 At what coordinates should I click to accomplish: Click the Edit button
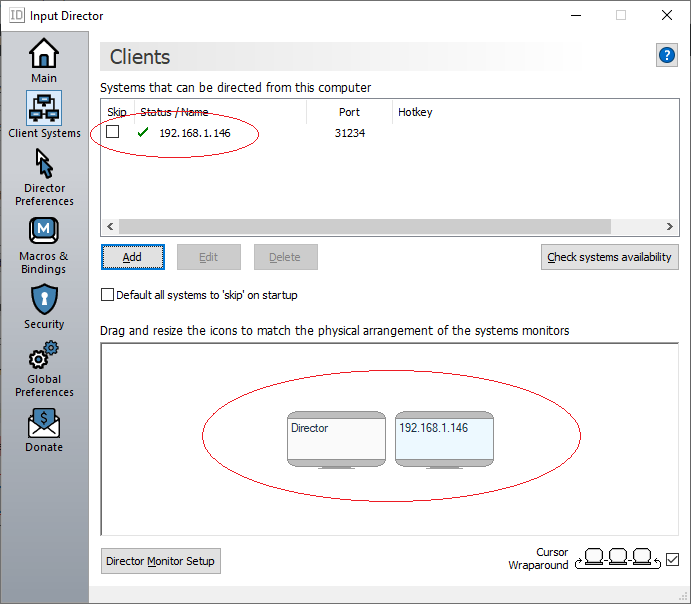click(209, 257)
